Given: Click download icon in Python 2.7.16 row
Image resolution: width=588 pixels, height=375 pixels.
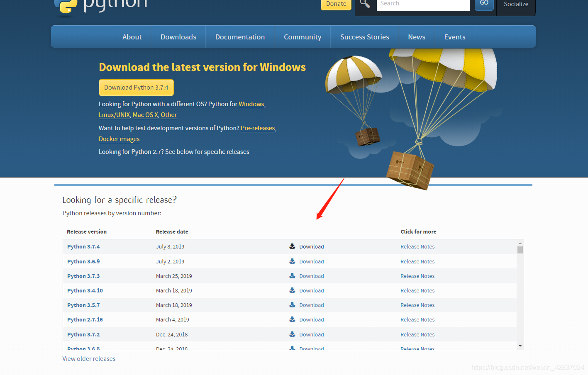Looking at the screenshot, I should 292,319.
